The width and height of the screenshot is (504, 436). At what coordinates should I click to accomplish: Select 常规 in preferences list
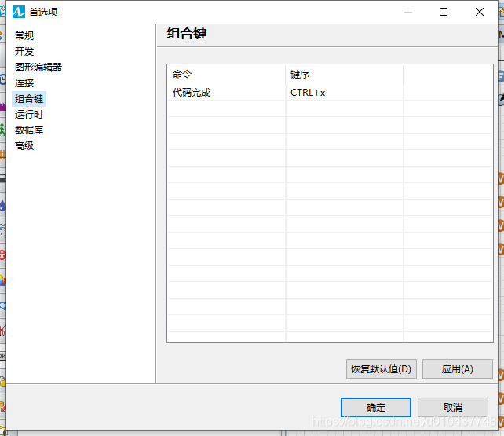(24, 35)
